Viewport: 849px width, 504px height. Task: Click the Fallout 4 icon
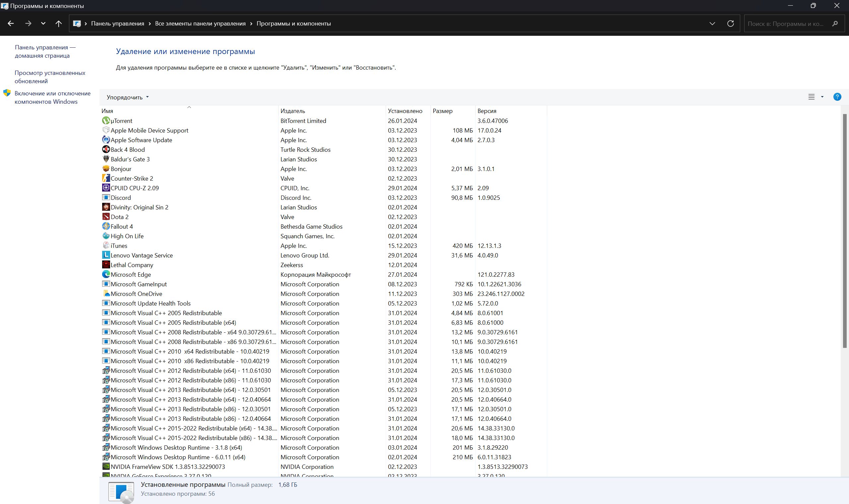pyautogui.click(x=106, y=226)
